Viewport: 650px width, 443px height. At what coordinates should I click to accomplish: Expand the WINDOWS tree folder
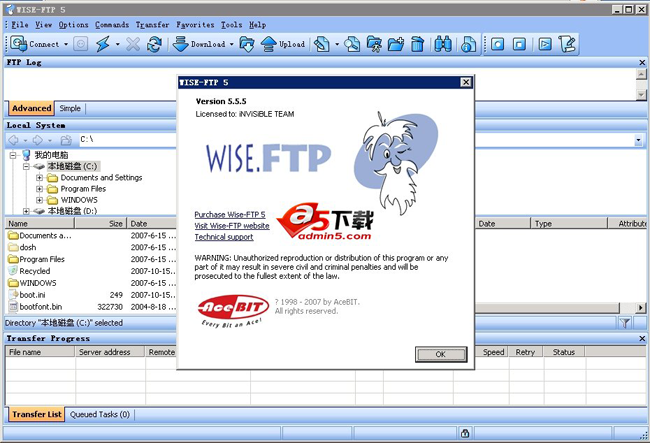click(x=39, y=200)
